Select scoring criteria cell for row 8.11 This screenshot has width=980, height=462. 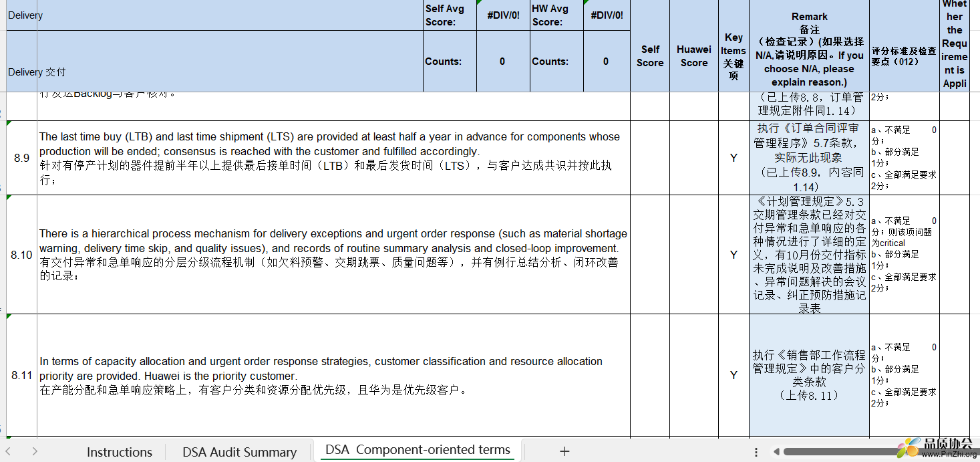(905, 375)
